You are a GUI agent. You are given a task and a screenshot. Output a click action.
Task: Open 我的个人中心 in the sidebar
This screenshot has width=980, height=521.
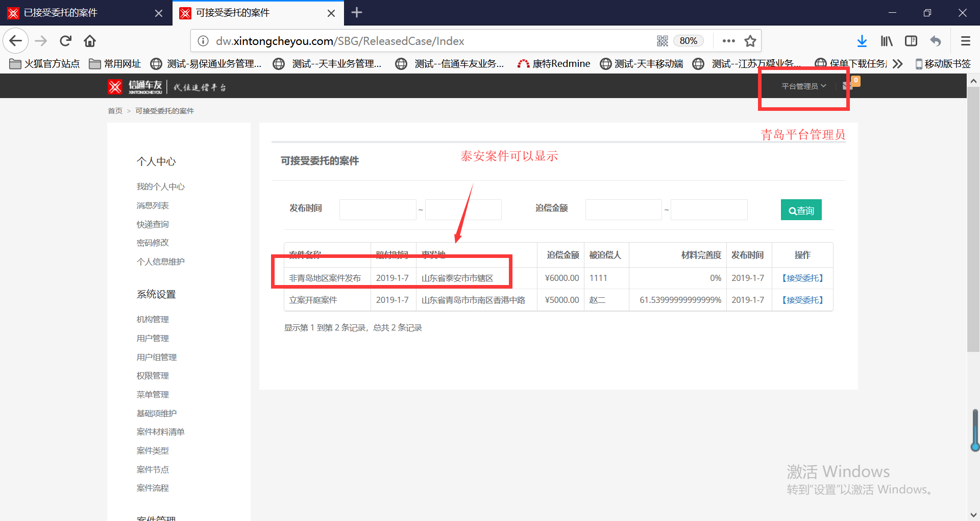click(160, 186)
